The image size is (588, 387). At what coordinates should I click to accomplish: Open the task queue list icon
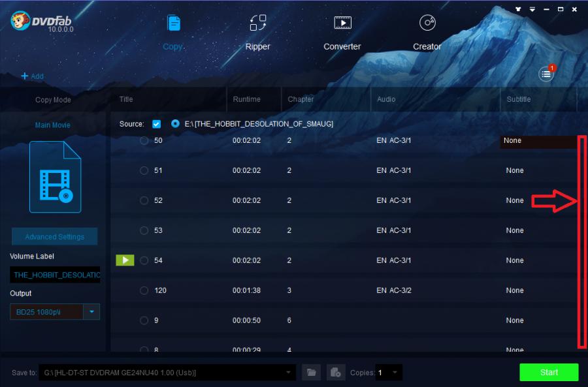[x=546, y=74]
